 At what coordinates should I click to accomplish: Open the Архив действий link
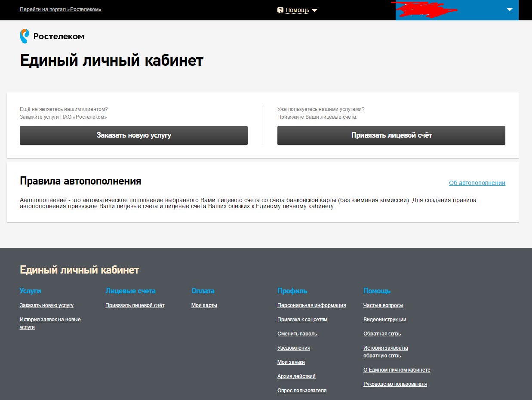point(297,376)
